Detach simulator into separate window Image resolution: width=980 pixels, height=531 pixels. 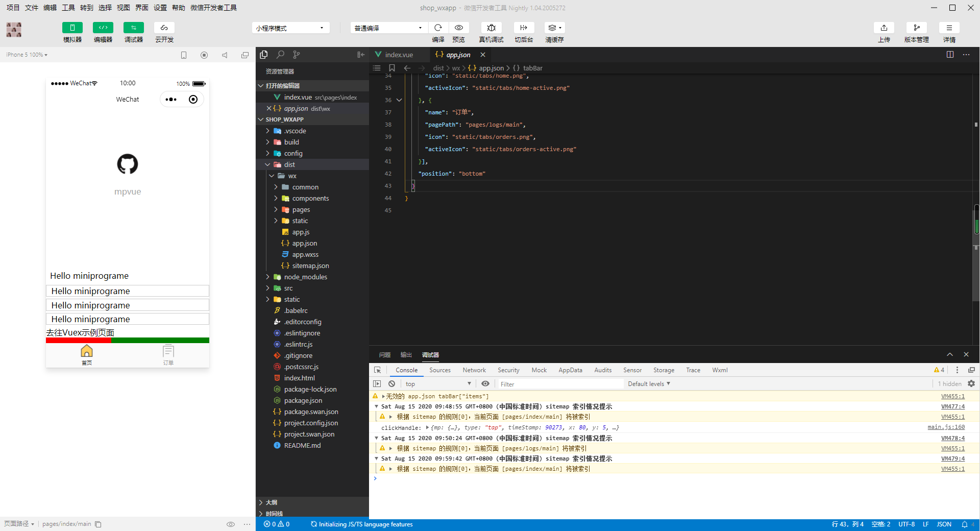tap(245, 55)
